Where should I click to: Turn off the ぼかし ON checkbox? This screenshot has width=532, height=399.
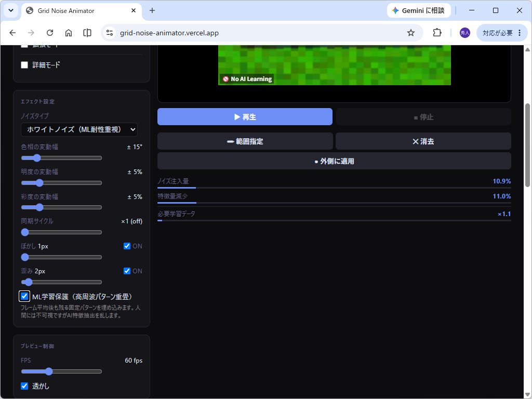click(127, 246)
